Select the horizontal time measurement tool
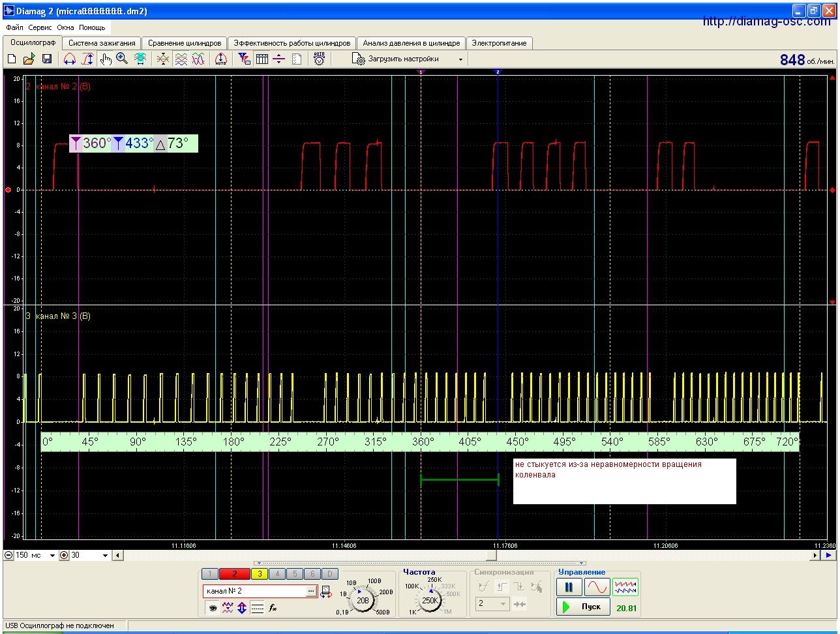 [x=69, y=59]
